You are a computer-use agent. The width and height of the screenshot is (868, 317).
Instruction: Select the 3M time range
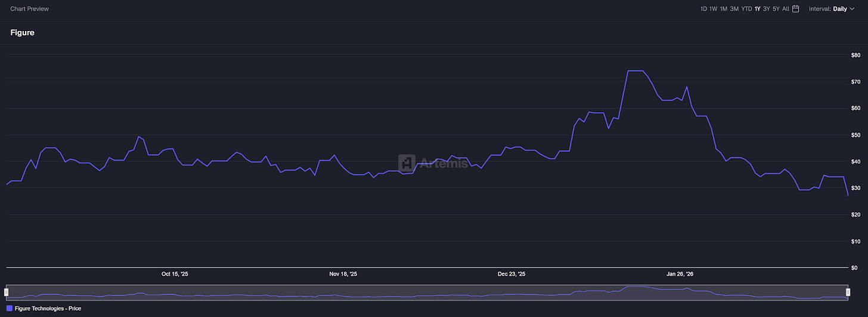pos(734,9)
